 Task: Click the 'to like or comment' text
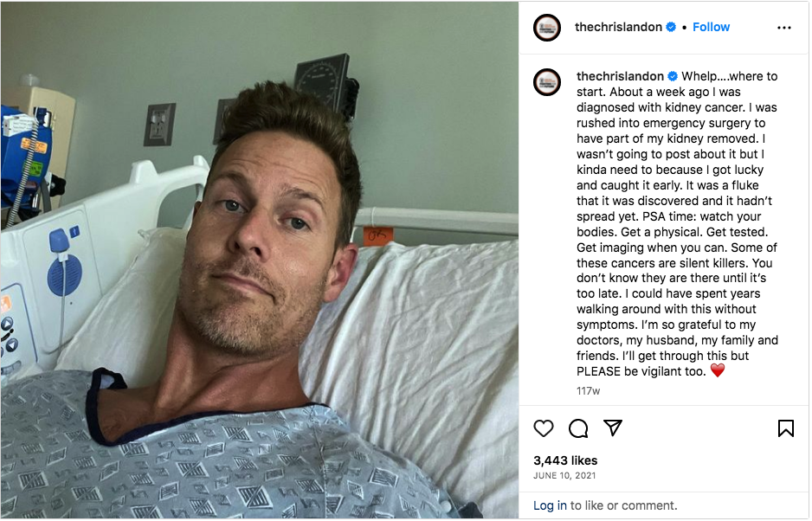pyautogui.click(x=624, y=506)
